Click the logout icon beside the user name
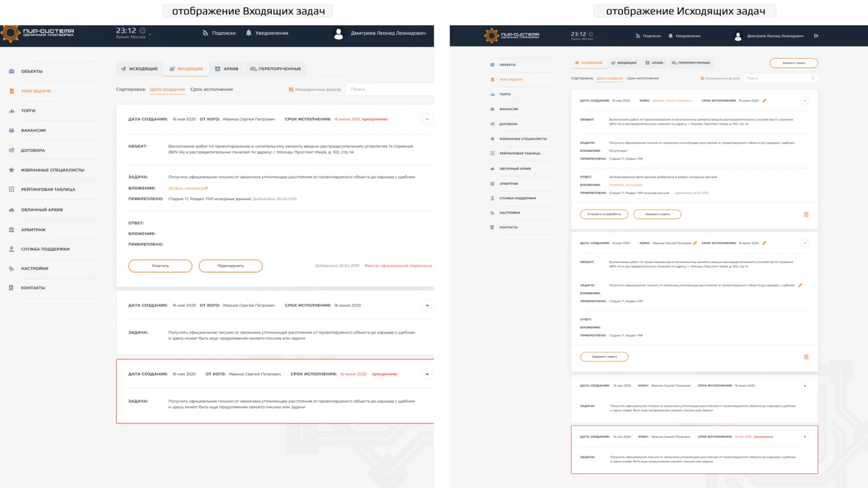This screenshot has width=868, height=488. coord(816,36)
